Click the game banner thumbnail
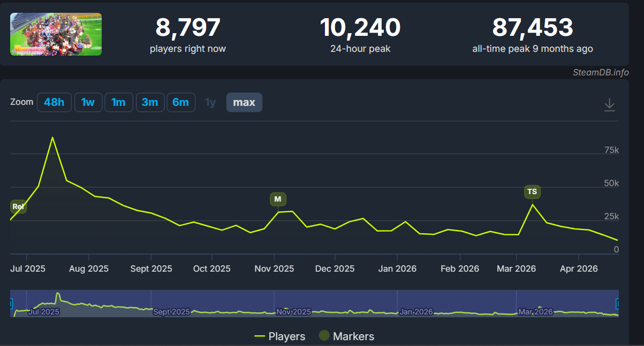644x346 pixels. point(56,34)
